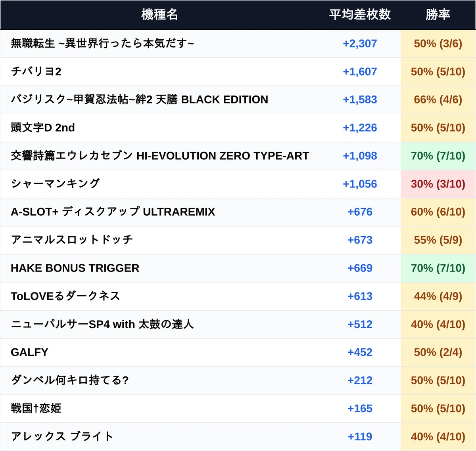Click the 40% (4/10) cell in ニューパルサーSP4 row

coord(438,324)
